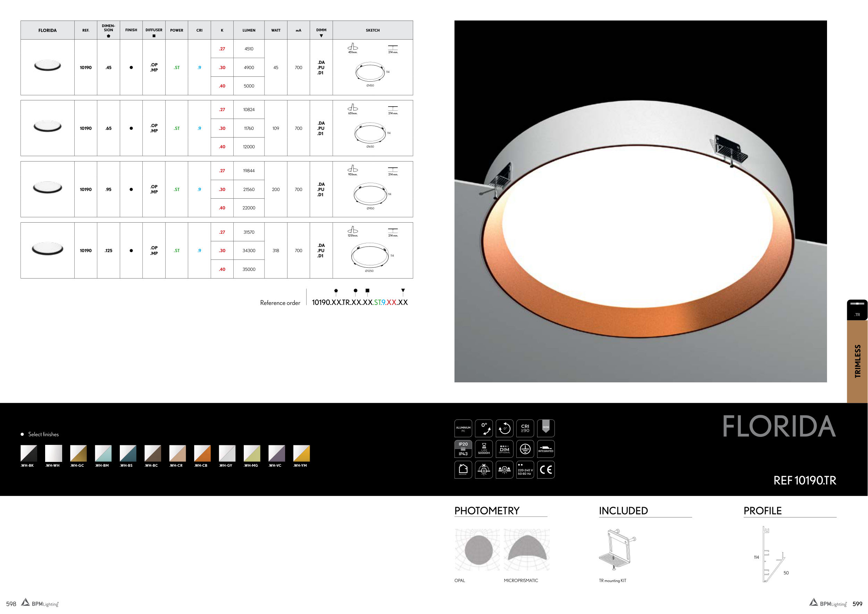868x614 pixels.
Task: Click the earth ground symbol icon
Action: click(525, 449)
